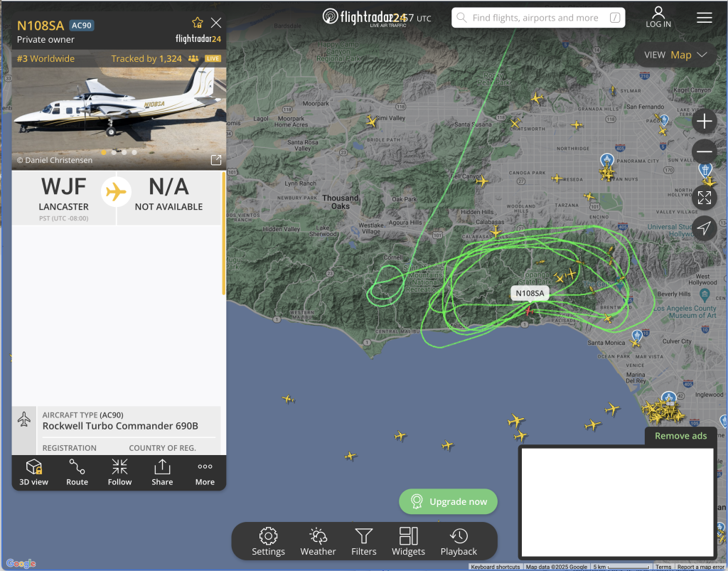Click the Follow aircraft icon
Screen dimensions: 728x571
[119, 472]
